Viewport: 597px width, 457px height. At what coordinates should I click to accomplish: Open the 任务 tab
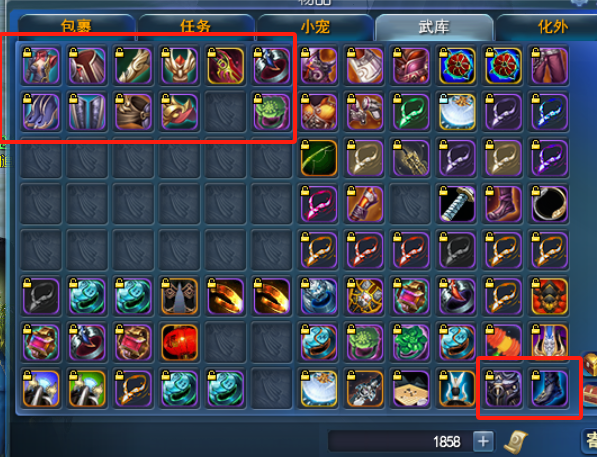[x=196, y=26]
